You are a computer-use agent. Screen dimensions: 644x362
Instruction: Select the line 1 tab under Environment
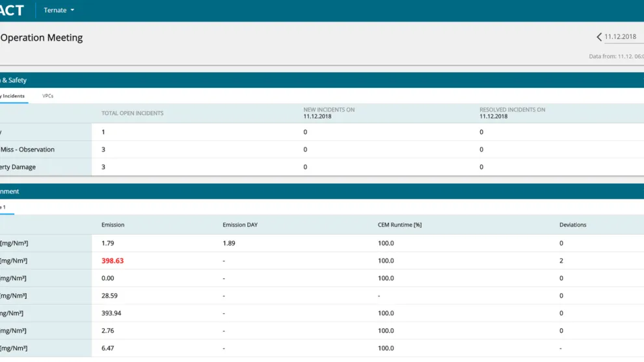3,207
